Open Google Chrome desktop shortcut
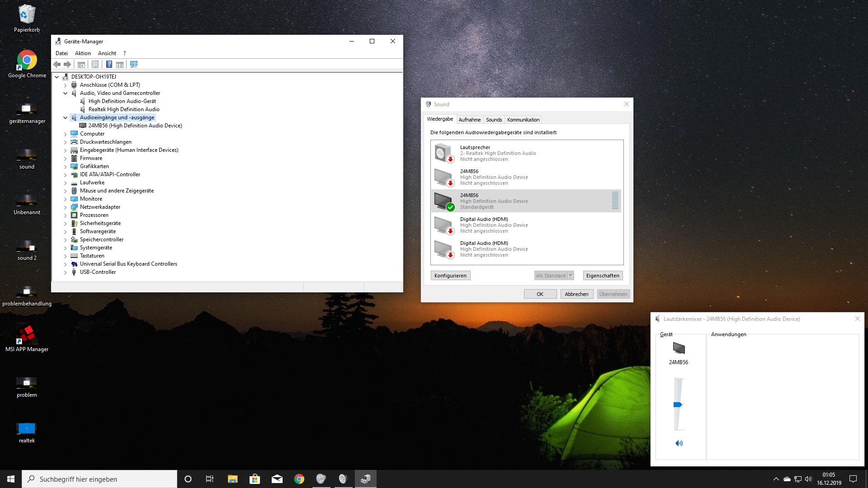 27,60
